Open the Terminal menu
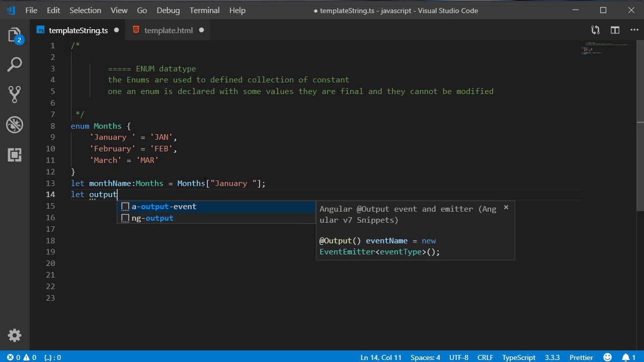 204,10
